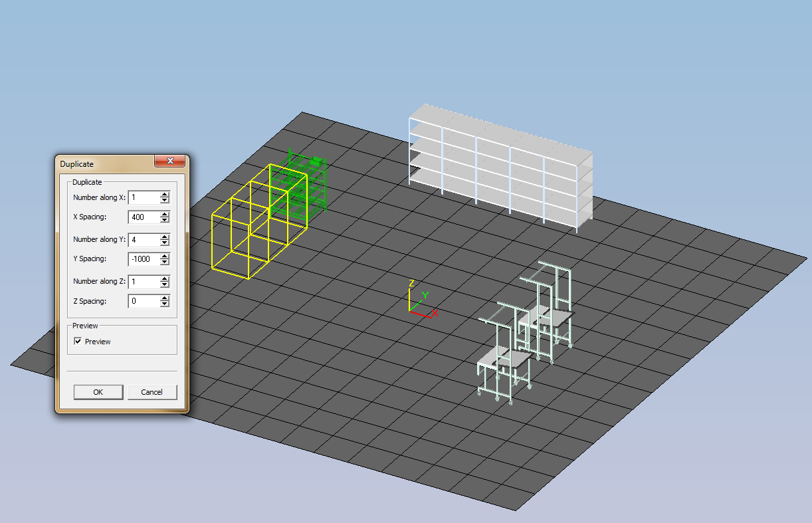Increase Number along X with up arrow
Viewport: 812px width, 523px height.
click(x=165, y=195)
